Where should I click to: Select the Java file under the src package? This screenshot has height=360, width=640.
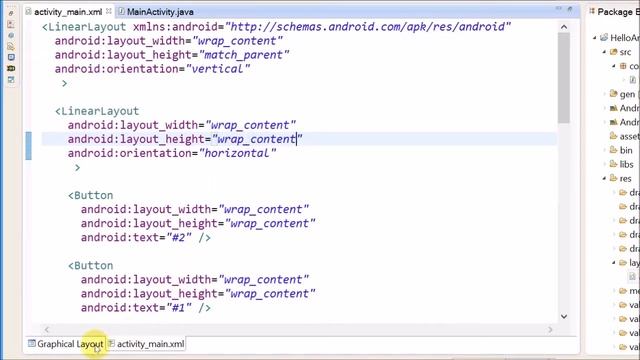tap(633, 80)
